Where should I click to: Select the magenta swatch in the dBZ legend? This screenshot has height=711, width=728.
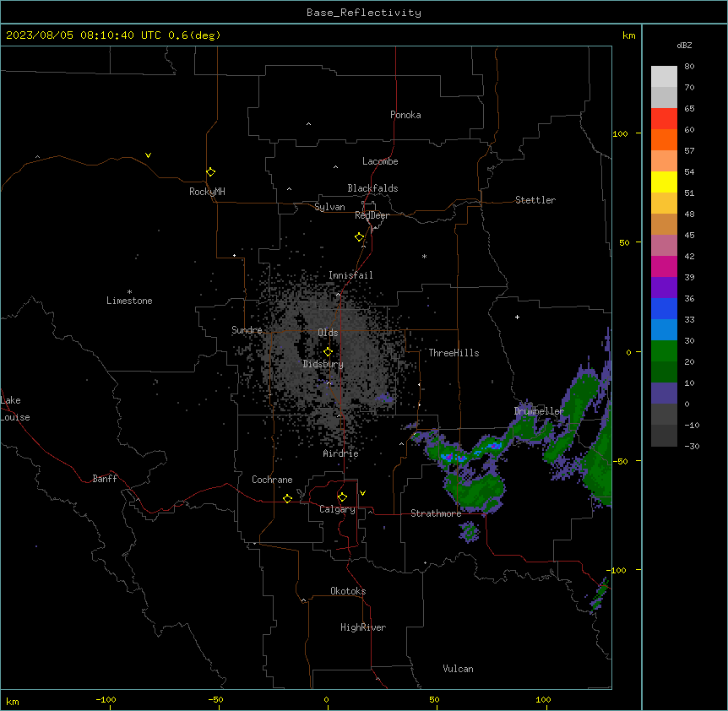click(x=664, y=266)
